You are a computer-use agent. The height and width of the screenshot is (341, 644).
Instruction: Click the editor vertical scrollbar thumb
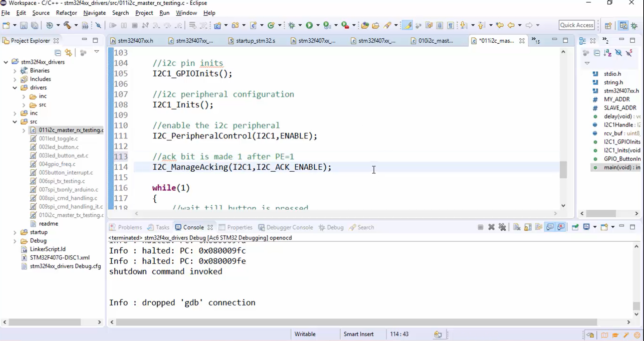[563, 170]
